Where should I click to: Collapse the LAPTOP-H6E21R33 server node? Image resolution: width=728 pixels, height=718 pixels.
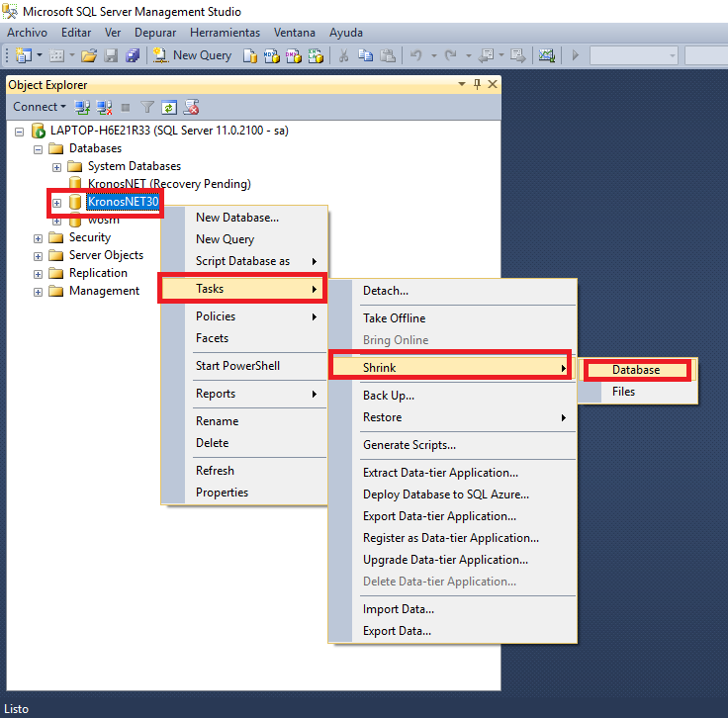click(19, 132)
